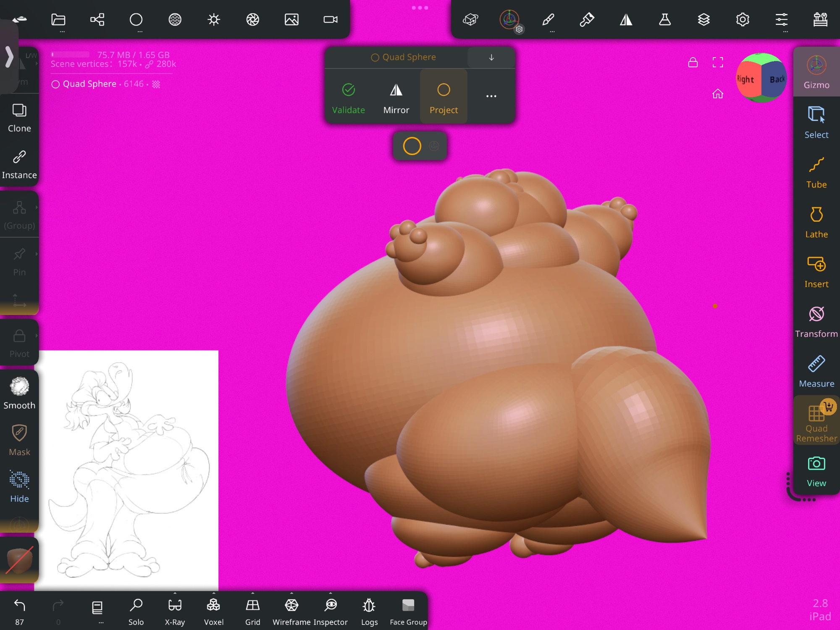
Task: Open the Symmetry settings icon
Action: tap(626, 20)
